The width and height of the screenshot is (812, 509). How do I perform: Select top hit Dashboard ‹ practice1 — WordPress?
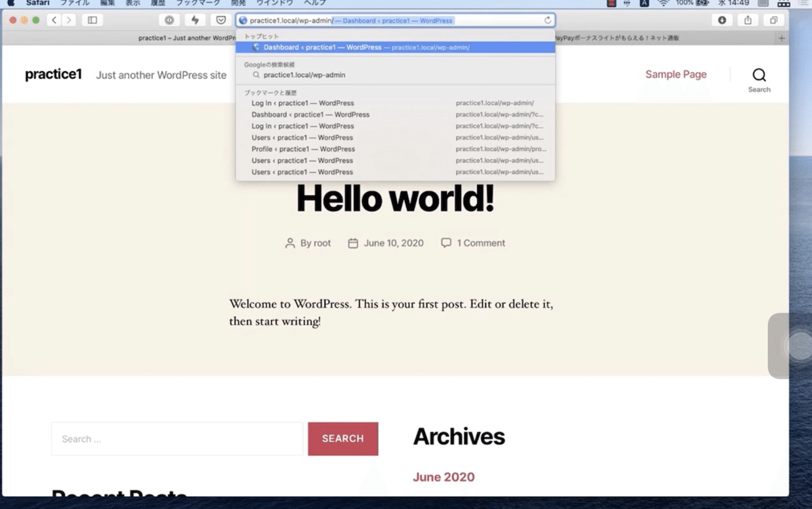[x=395, y=47]
